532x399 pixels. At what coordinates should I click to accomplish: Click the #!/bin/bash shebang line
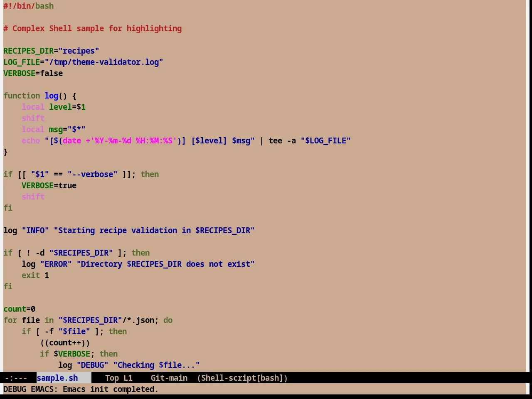[x=29, y=6]
